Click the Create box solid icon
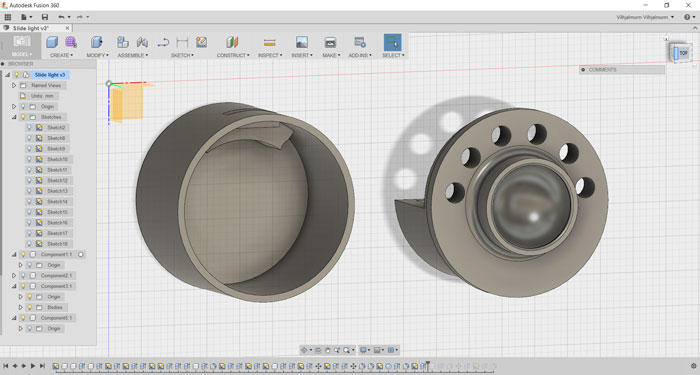 [x=52, y=42]
